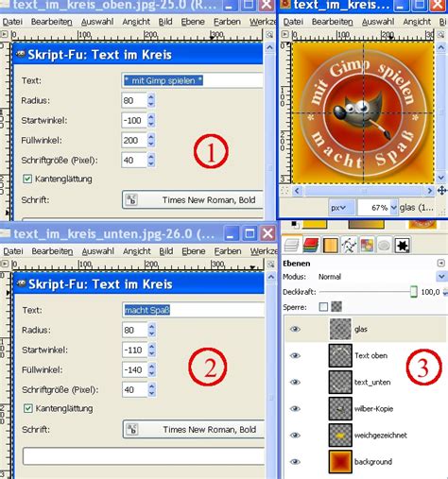Open the Ebenen (Layers) dock tab
Screen dimensions: 448x479
pos(292,245)
